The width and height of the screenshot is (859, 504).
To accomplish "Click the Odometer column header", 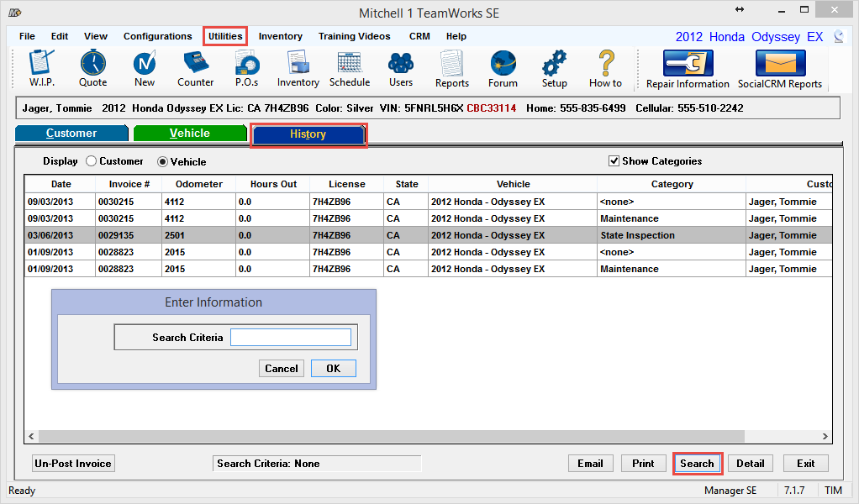I will pos(199,184).
